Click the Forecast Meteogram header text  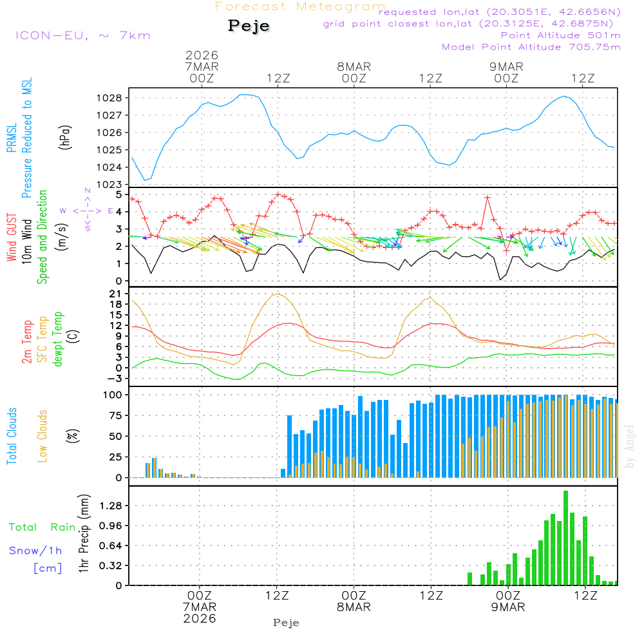coord(299,7)
